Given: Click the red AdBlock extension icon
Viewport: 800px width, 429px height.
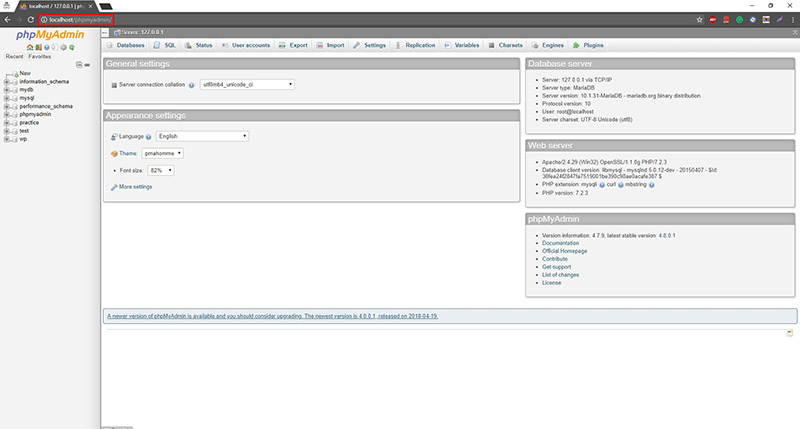Looking at the screenshot, I should [713, 19].
